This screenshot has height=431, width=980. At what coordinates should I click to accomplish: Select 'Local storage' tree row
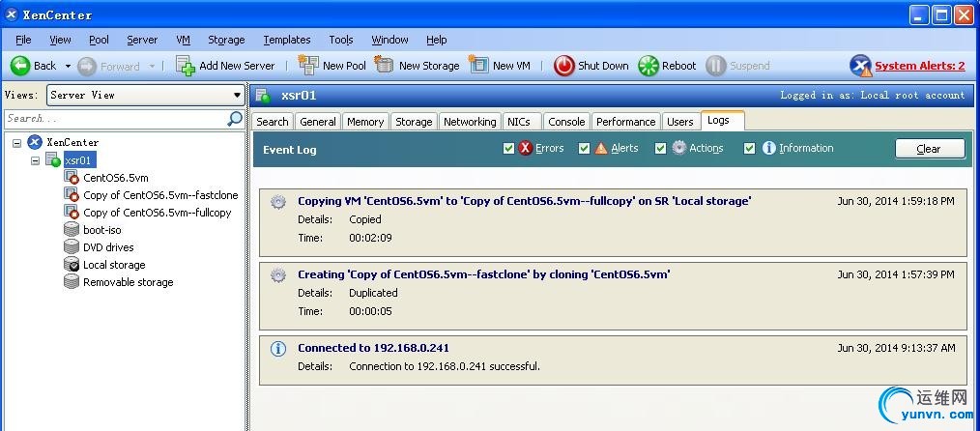pos(114,265)
